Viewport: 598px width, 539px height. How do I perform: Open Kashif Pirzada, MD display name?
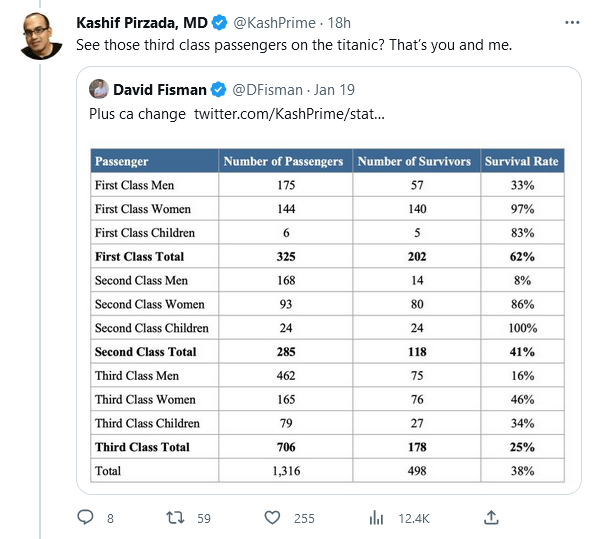click(x=142, y=23)
